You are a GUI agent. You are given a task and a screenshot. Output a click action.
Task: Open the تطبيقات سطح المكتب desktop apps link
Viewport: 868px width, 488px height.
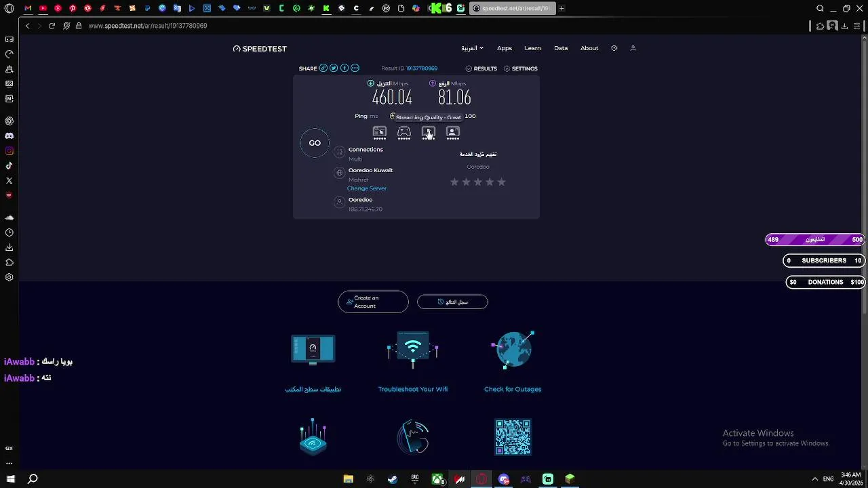(313, 389)
